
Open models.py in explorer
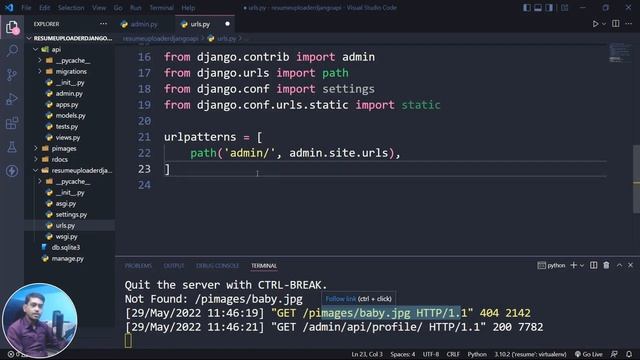coord(69,116)
